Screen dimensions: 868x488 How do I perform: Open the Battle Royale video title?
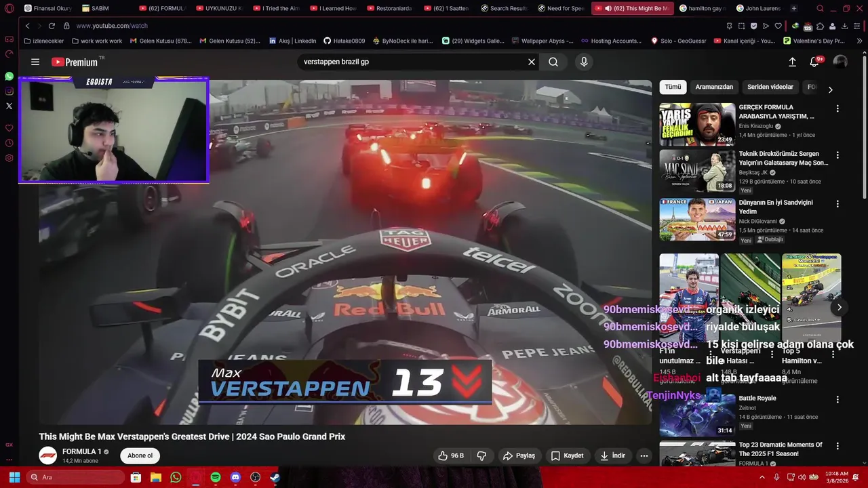pos(757,399)
